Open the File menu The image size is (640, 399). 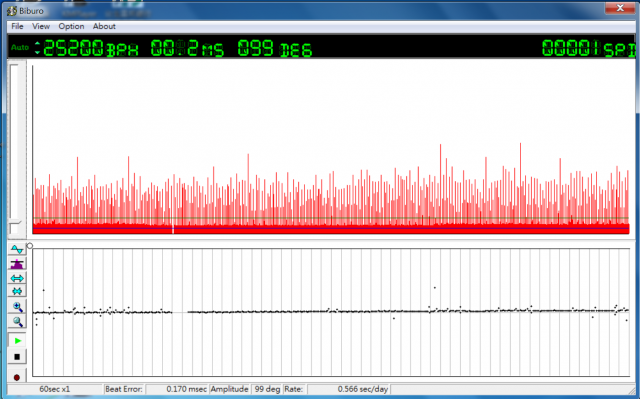pos(17,26)
